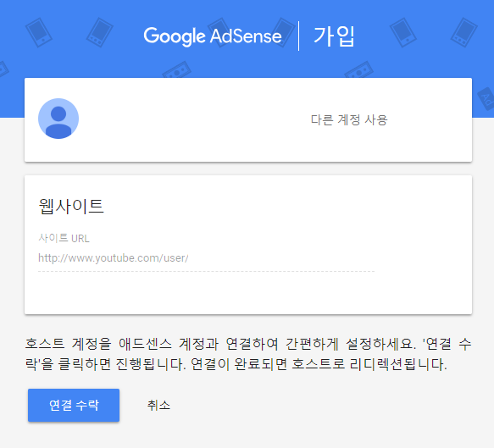Click the '사이트 URL' field label

pyautogui.click(x=64, y=238)
